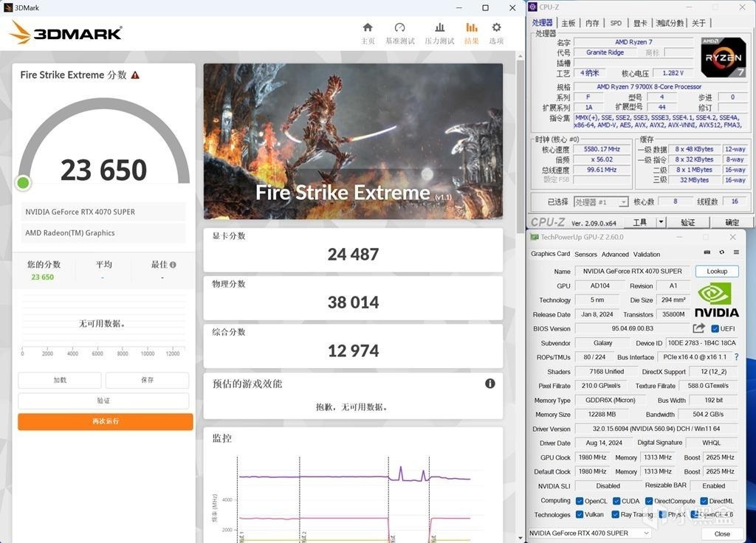Image resolution: width=756 pixels, height=543 pixels.
Task: Toggle the Vulkan checkbox in GPU-Z
Action: (x=580, y=514)
